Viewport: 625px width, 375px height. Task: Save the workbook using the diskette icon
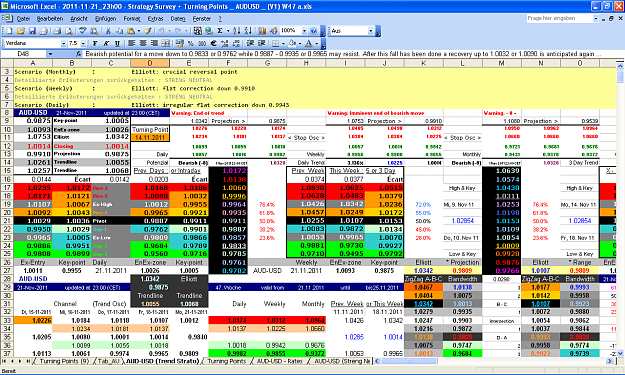[x=32, y=31]
